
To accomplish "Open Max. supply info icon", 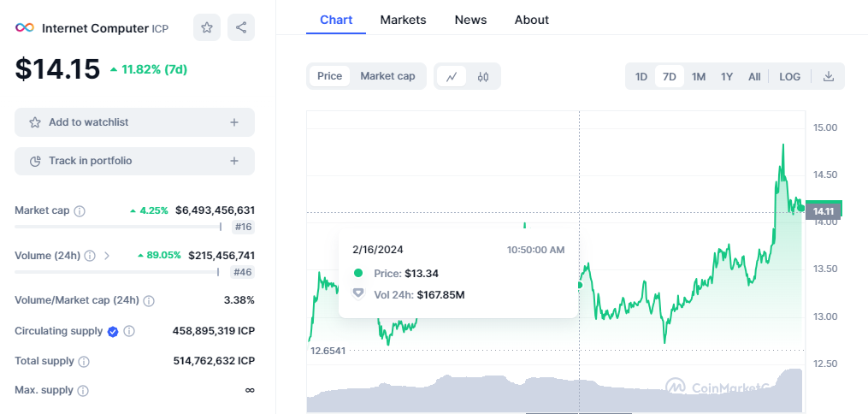I will (82, 391).
